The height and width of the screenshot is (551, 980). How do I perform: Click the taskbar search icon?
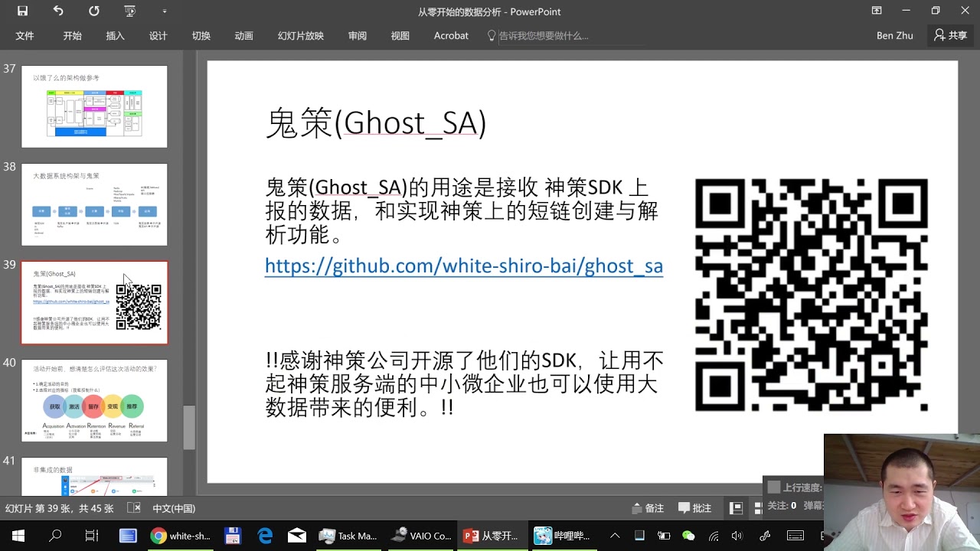point(55,536)
